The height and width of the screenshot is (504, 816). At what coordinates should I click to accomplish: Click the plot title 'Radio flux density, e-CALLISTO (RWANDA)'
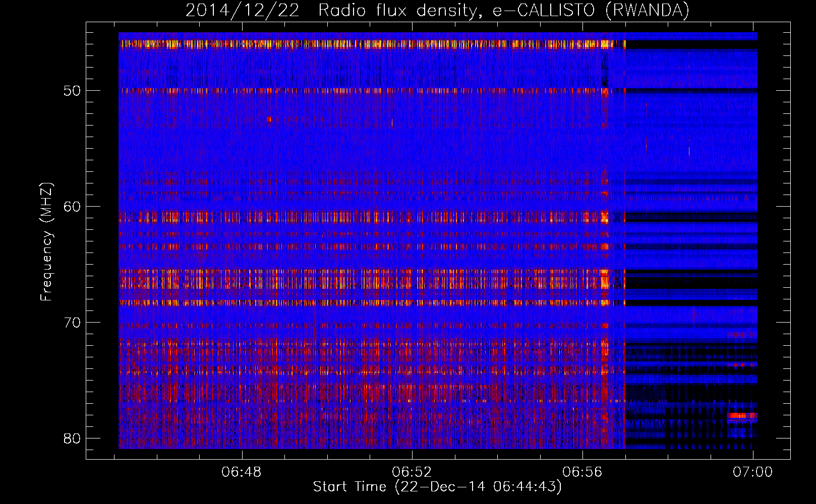pyautogui.click(x=504, y=10)
